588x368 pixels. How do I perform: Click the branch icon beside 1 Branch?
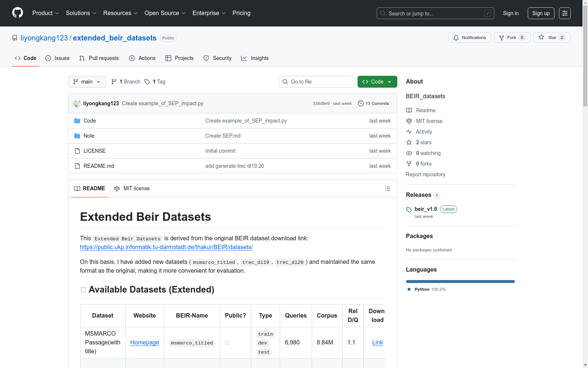tap(114, 82)
